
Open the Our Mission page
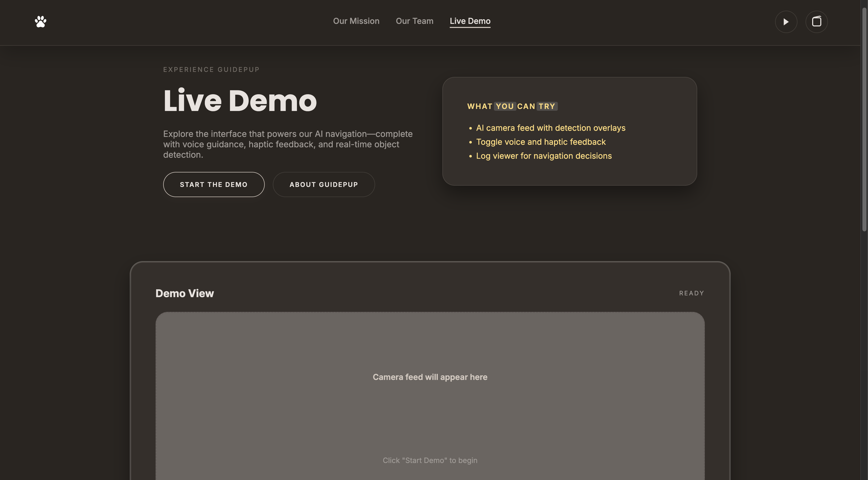[x=356, y=21]
